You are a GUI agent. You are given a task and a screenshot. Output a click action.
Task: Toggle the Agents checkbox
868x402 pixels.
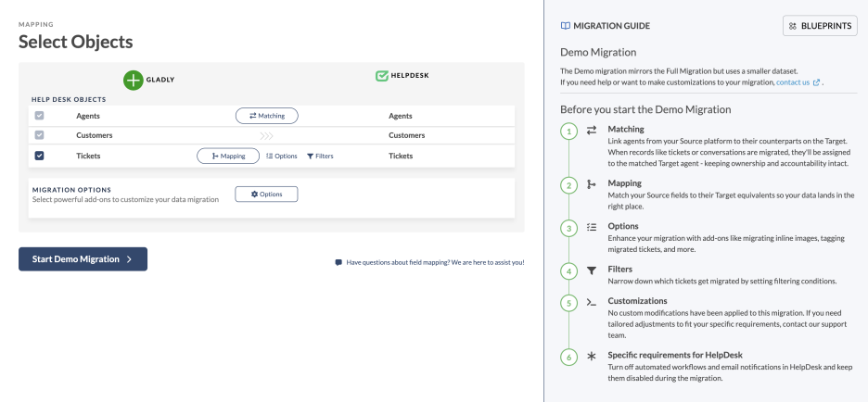tap(39, 116)
